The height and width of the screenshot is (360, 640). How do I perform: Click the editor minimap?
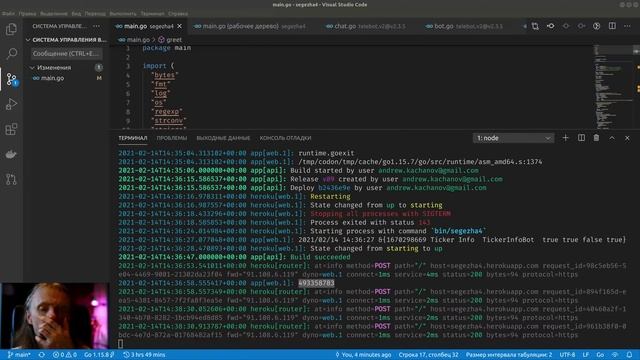pyautogui.click(x=613, y=87)
